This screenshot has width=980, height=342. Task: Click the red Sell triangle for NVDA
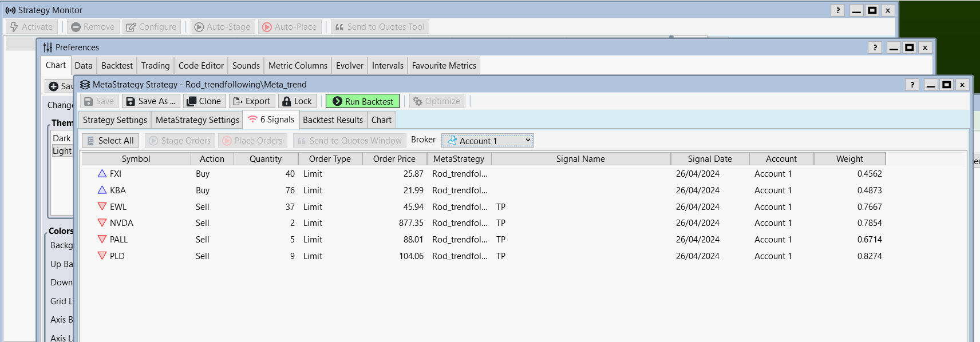coord(102,223)
